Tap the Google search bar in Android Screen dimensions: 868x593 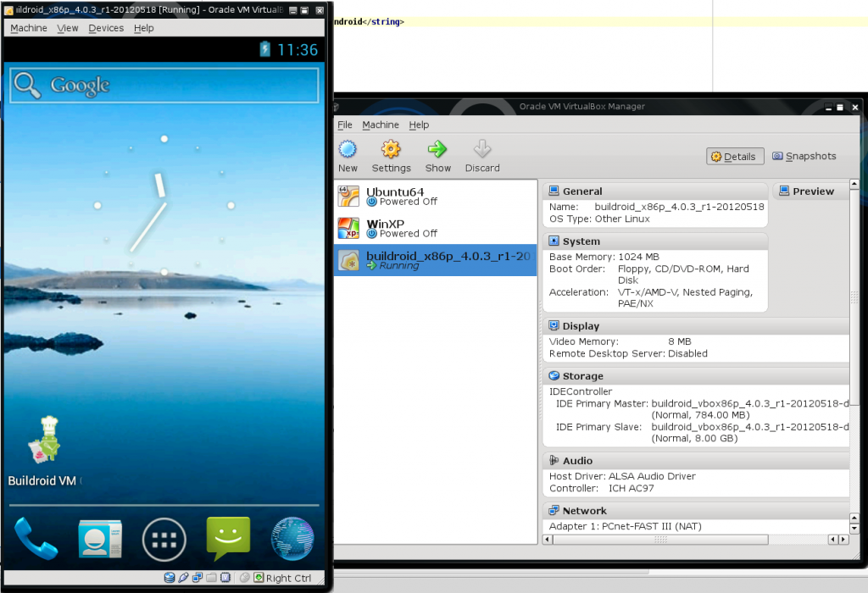click(164, 86)
